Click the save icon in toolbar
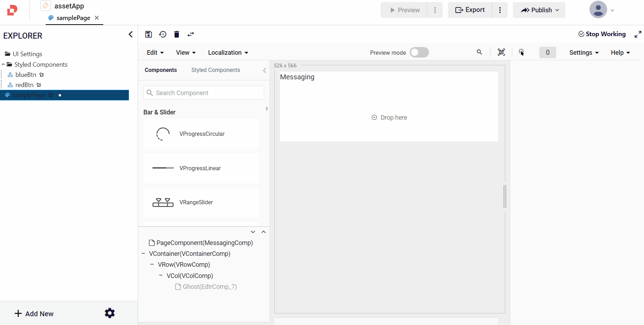 pyautogui.click(x=148, y=34)
